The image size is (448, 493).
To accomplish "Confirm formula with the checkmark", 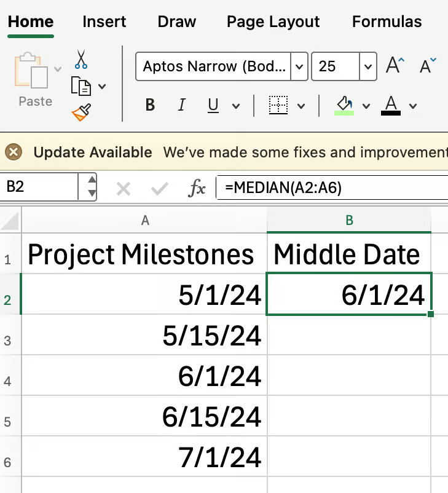I will click(x=159, y=187).
